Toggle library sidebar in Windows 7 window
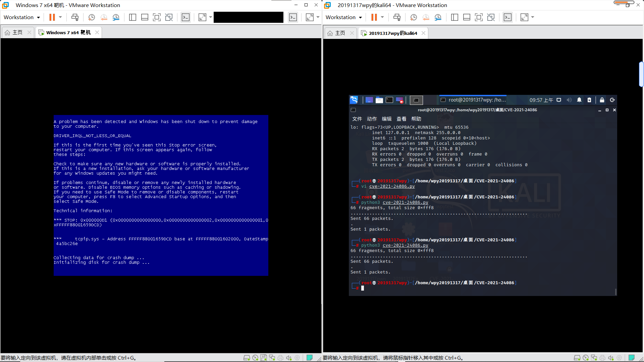 point(132,17)
